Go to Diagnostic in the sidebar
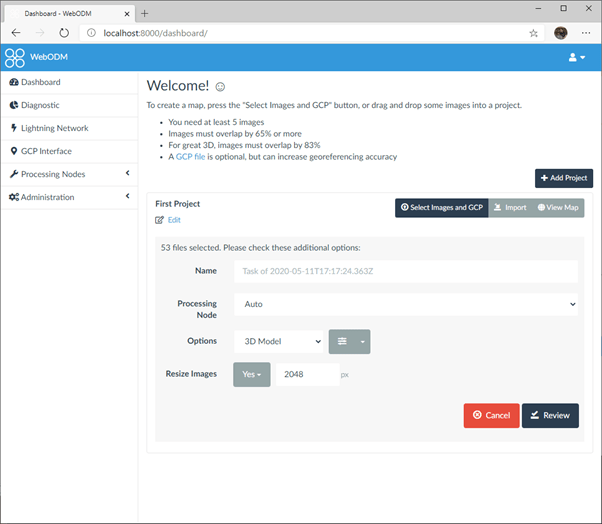Image resolution: width=602 pixels, height=524 pixels. (x=40, y=105)
